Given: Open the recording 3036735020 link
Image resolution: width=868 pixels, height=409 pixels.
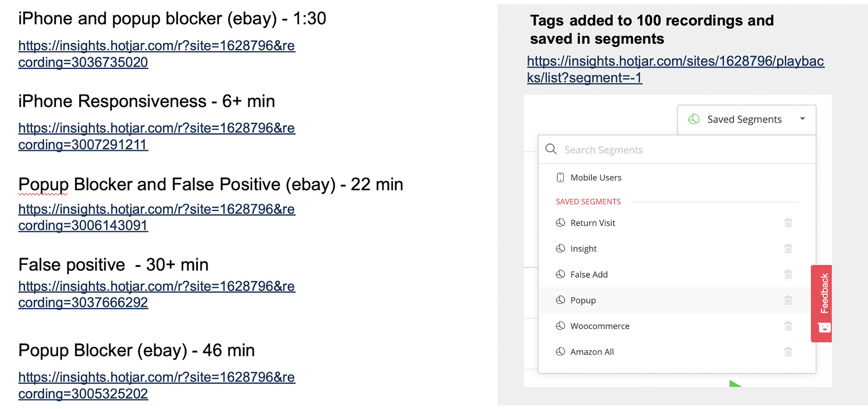Looking at the screenshot, I should (156, 54).
